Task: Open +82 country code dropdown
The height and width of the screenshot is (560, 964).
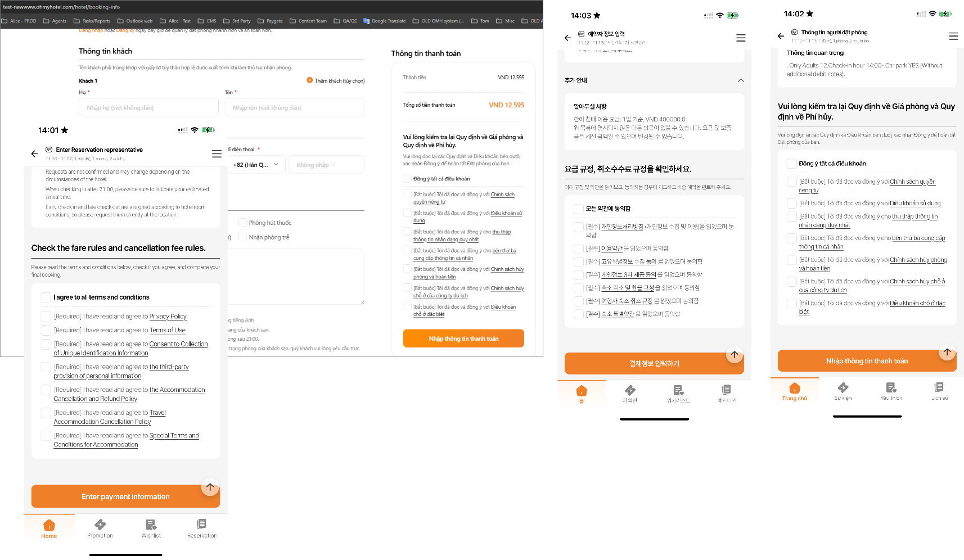Action: tap(256, 165)
